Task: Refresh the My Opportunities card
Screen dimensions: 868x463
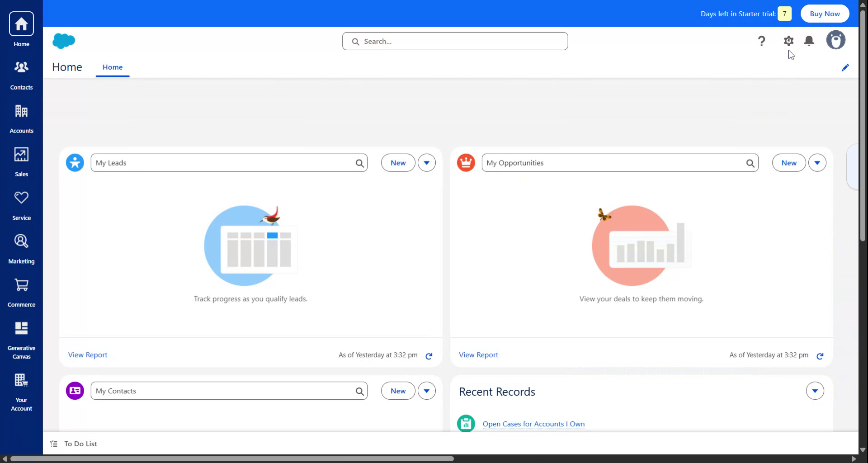Action: click(x=820, y=356)
